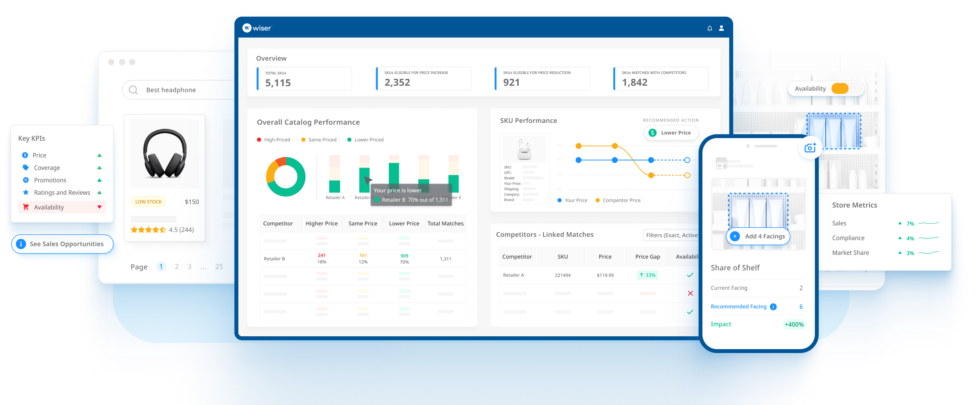
Task: Click the Availability shopping cart icon
Action: tap(26, 207)
